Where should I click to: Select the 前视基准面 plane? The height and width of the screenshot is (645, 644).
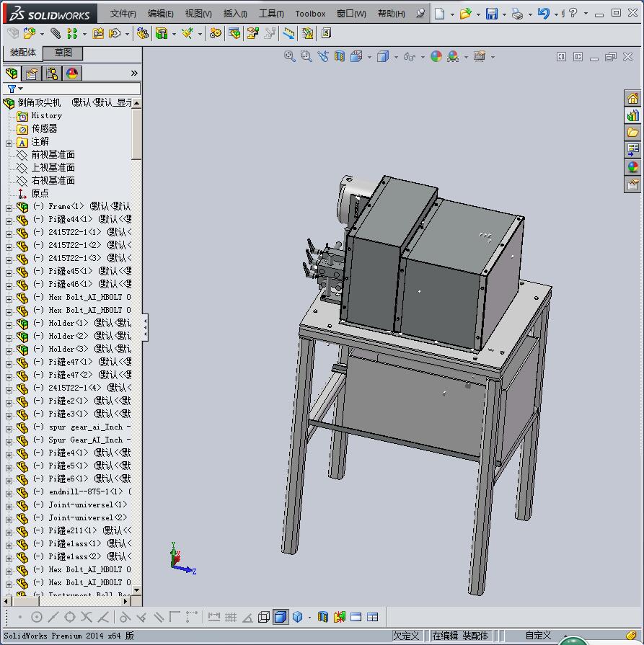point(53,155)
